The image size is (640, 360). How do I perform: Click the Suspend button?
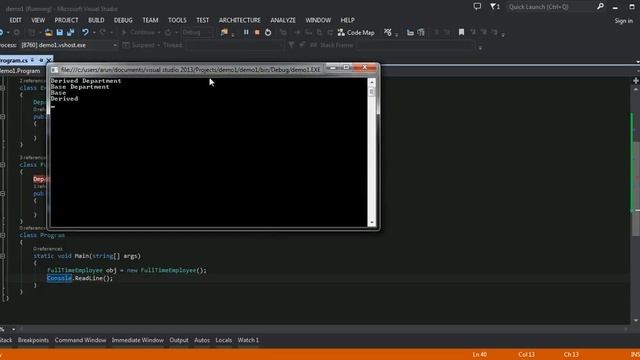click(x=139, y=45)
